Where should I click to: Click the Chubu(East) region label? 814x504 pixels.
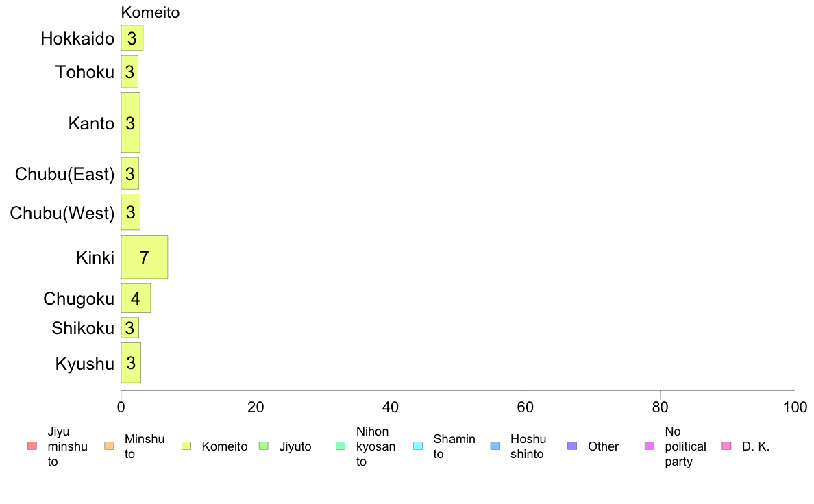pyautogui.click(x=64, y=174)
